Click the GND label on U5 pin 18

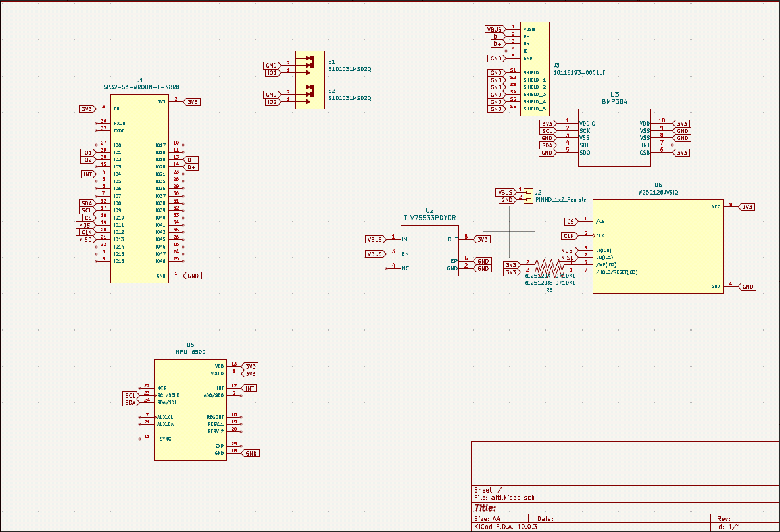(x=251, y=454)
